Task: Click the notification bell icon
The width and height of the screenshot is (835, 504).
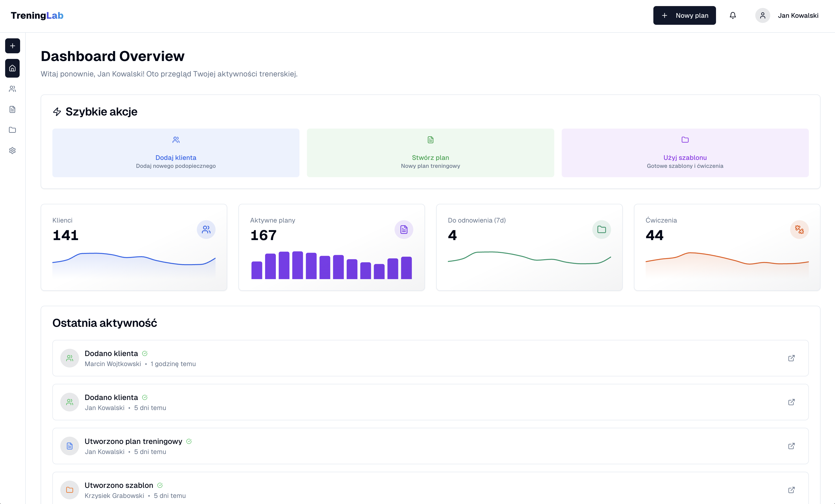Action: [x=733, y=16]
